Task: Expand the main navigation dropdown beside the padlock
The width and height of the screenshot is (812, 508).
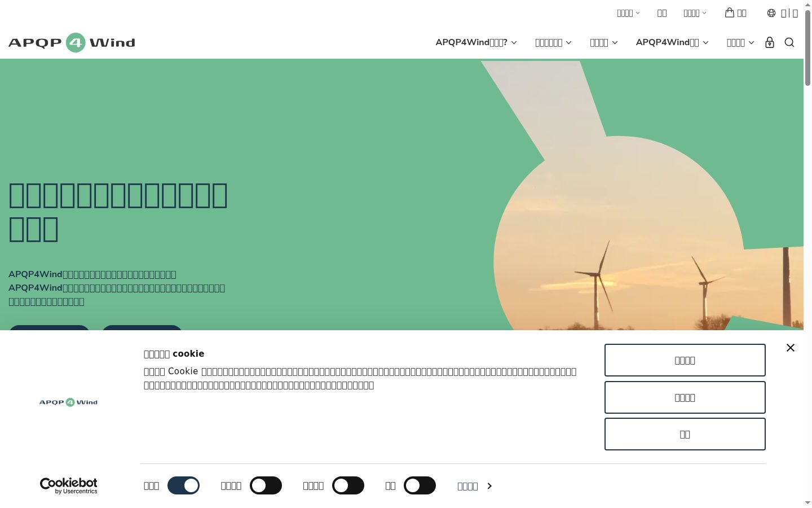Action: (740, 42)
